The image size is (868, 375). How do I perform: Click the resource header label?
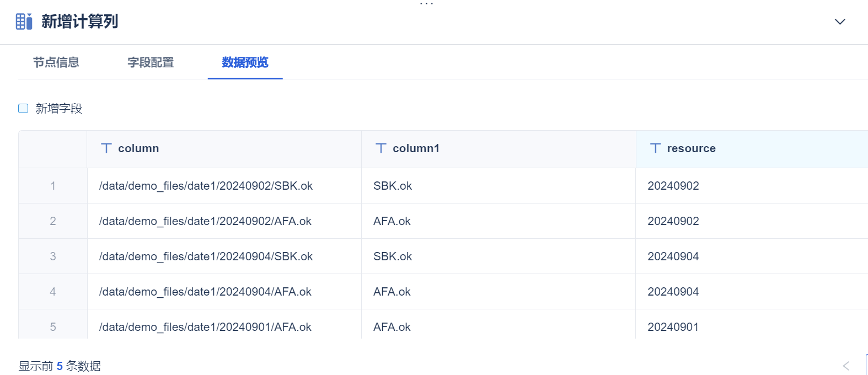[x=691, y=148]
